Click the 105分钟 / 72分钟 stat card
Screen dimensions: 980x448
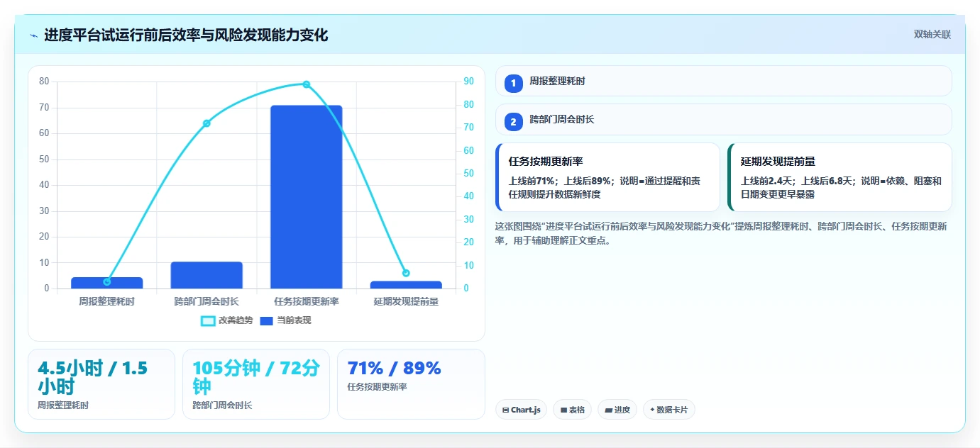point(256,384)
